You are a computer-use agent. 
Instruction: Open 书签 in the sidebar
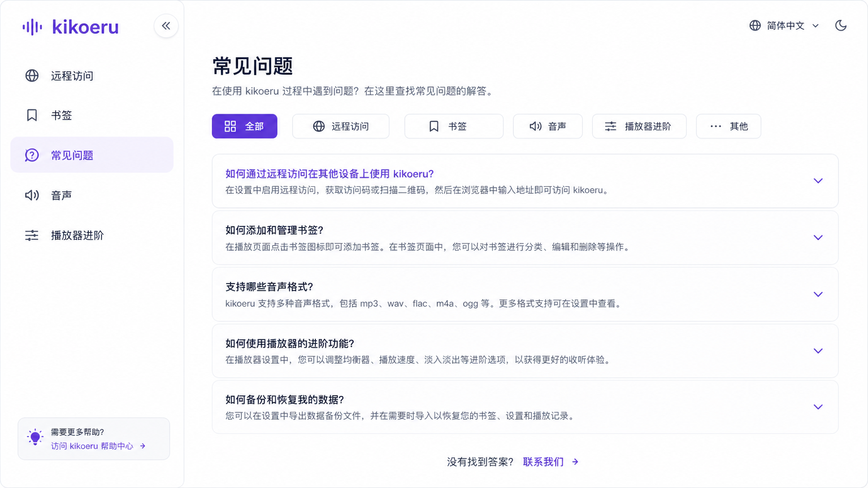[x=92, y=115]
